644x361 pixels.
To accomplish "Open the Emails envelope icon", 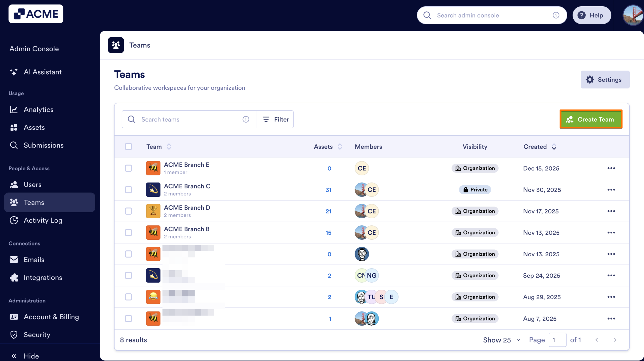I will (x=14, y=260).
